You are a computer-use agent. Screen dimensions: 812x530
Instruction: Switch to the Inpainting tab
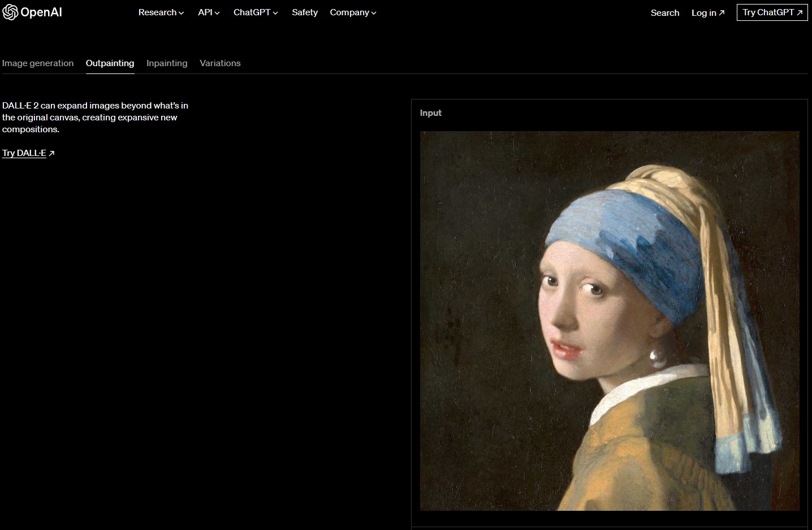pos(167,63)
